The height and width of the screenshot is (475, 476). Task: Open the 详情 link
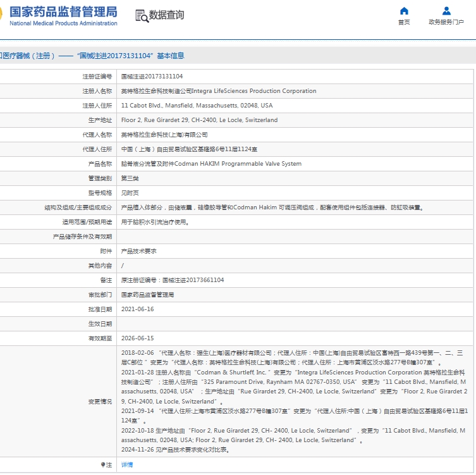click(127, 465)
